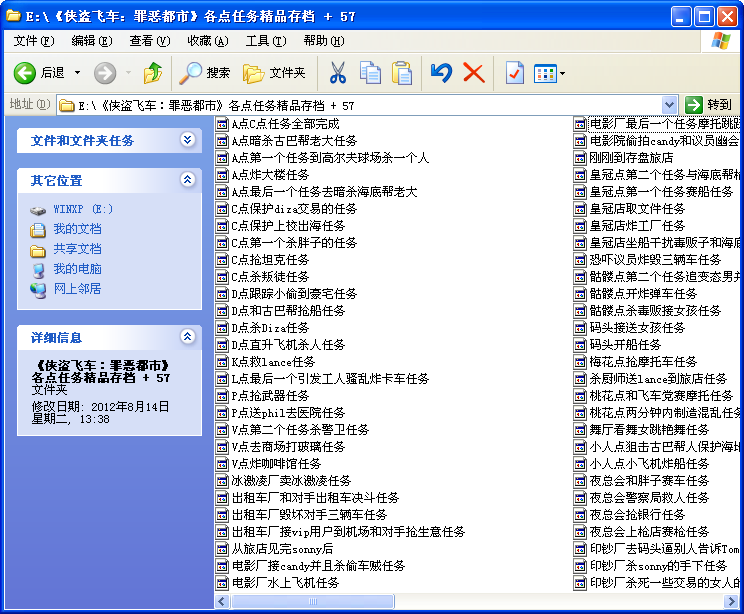Click the Undo blue arrow icon

(x=441, y=73)
